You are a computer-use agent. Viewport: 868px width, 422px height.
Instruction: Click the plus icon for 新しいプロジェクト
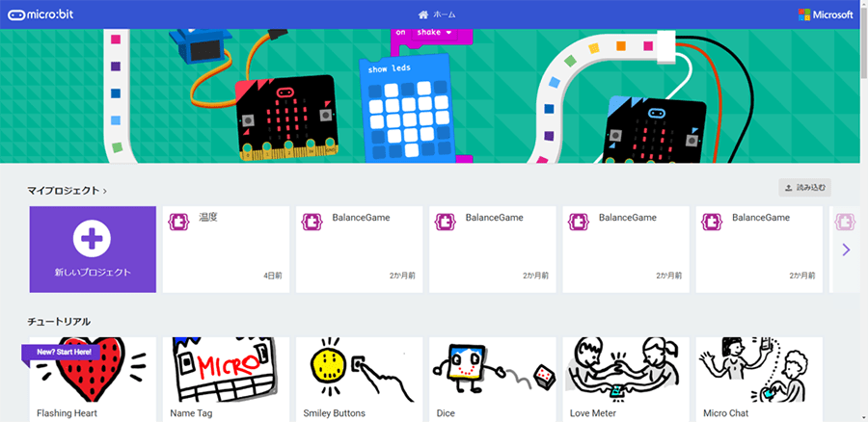coord(92,238)
